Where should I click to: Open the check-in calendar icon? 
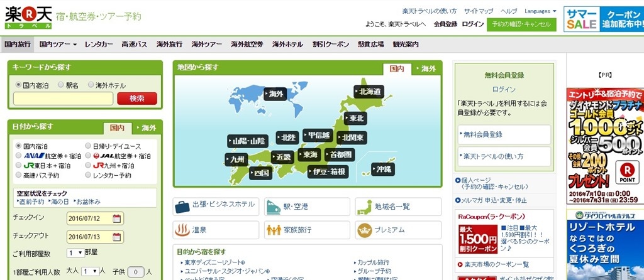point(116,218)
